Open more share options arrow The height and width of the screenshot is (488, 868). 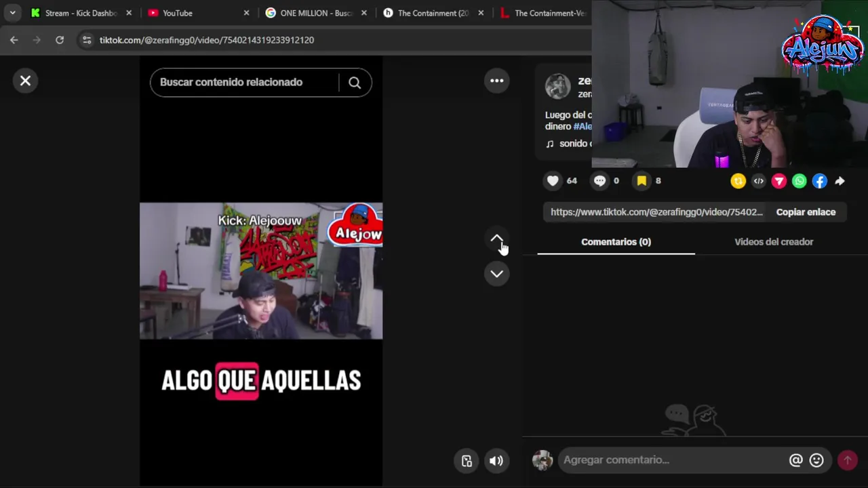(x=840, y=181)
